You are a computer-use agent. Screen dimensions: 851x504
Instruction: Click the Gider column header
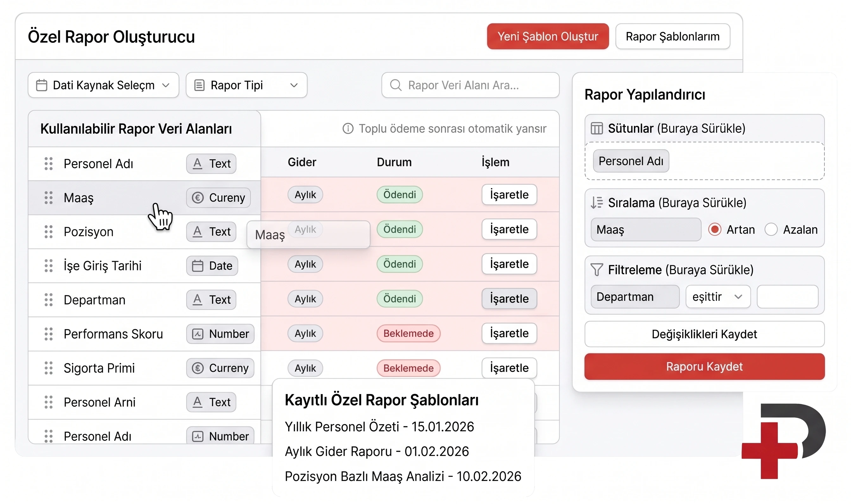point(302,162)
